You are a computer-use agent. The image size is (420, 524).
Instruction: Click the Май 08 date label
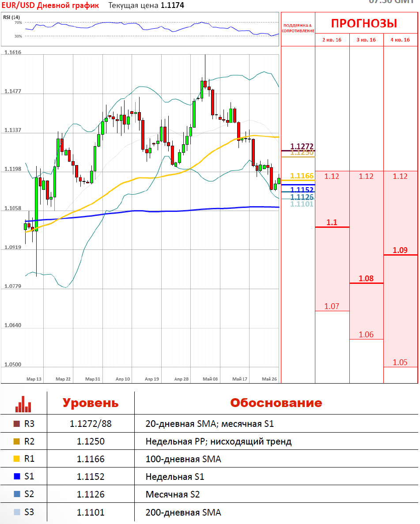210,379
